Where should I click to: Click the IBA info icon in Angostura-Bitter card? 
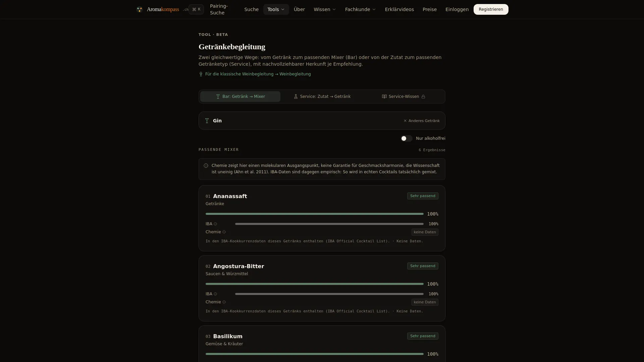215,294
